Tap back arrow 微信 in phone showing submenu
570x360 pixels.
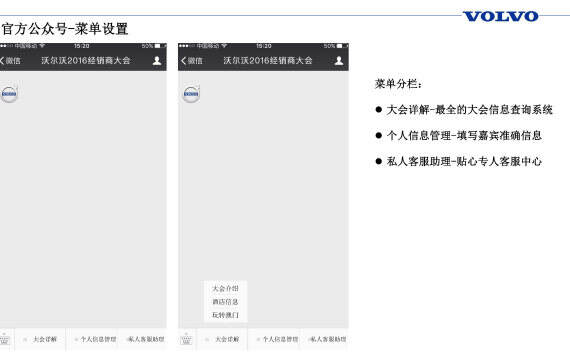click(x=192, y=61)
